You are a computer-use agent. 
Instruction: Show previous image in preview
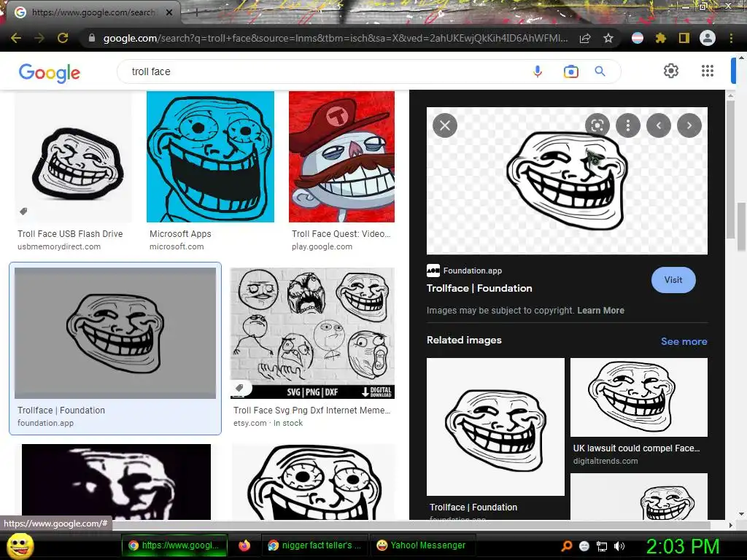point(659,125)
